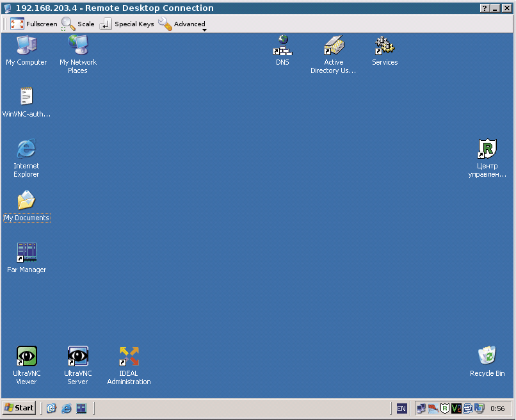Click the help button in title bar
This screenshot has width=516, height=420.
click(x=485, y=8)
